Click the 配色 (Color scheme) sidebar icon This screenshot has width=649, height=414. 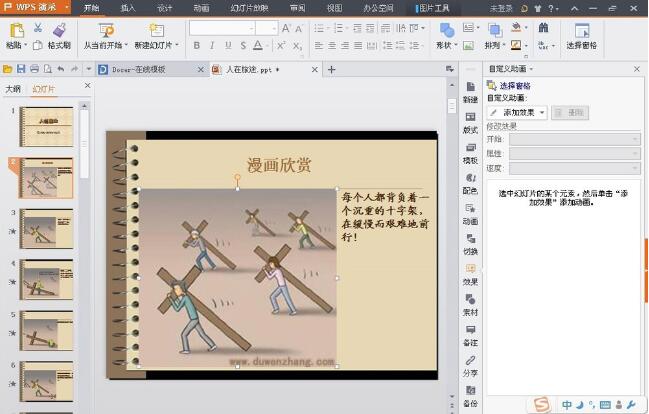[x=470, y=183]
